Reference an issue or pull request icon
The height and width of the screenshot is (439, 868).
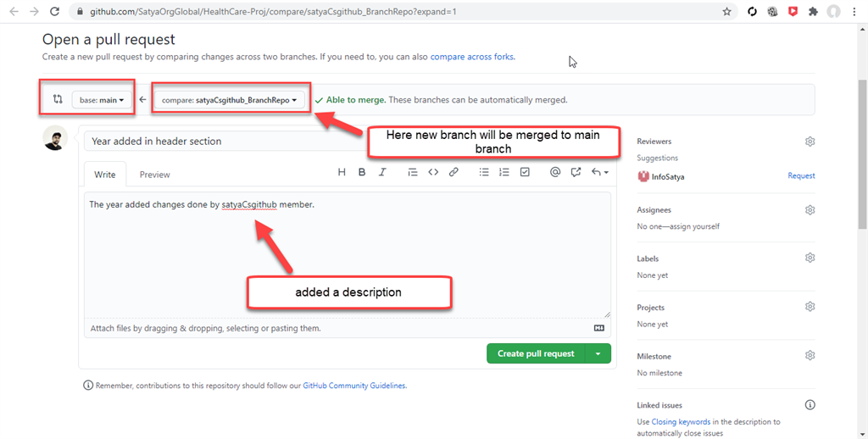coord(576,172)
